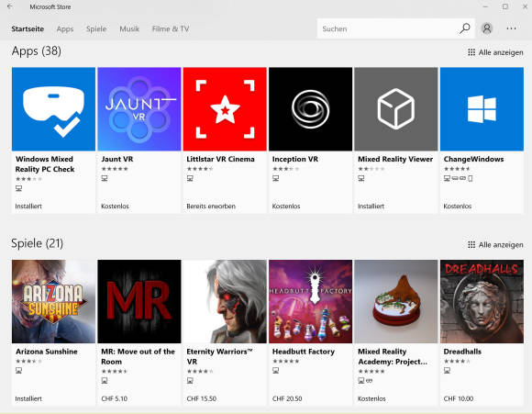
Task: Click the Headbutt Factory title
Action: (304, 352)
